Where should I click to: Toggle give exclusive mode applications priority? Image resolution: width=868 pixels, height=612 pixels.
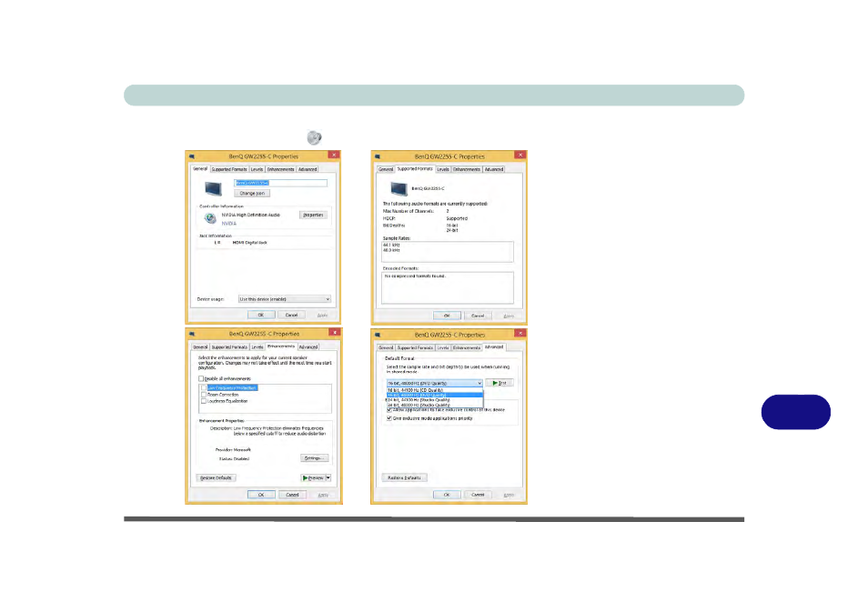(389, 418)
